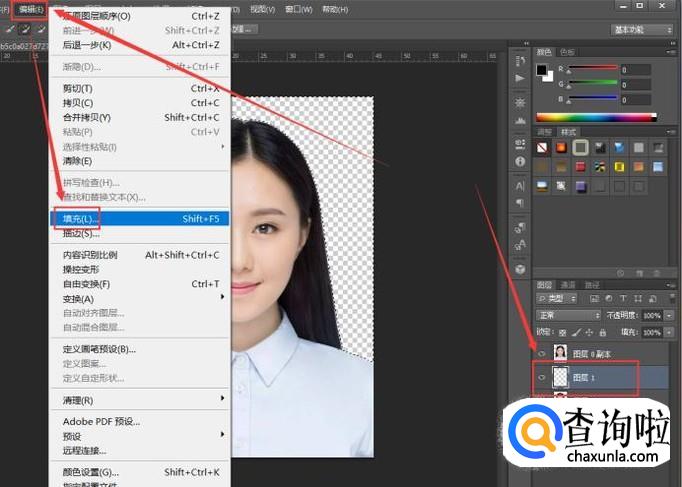Click the 3D cube icon in side strip
Screen dimensions: 682x487
tap(520, 269)
